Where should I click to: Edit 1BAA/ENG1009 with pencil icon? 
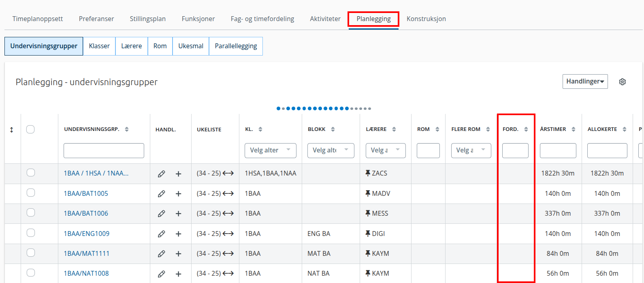[x=161, y=234]
